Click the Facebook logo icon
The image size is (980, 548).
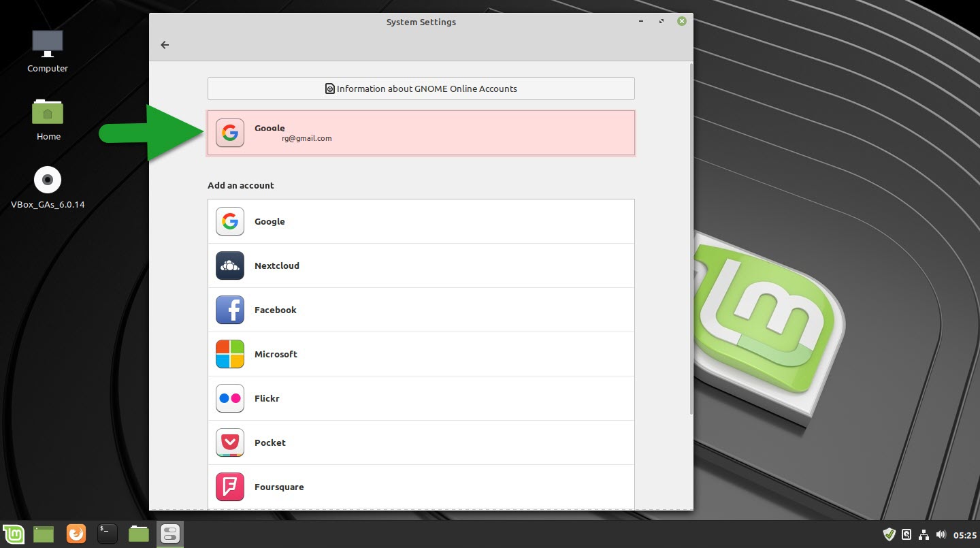point(230,310)
